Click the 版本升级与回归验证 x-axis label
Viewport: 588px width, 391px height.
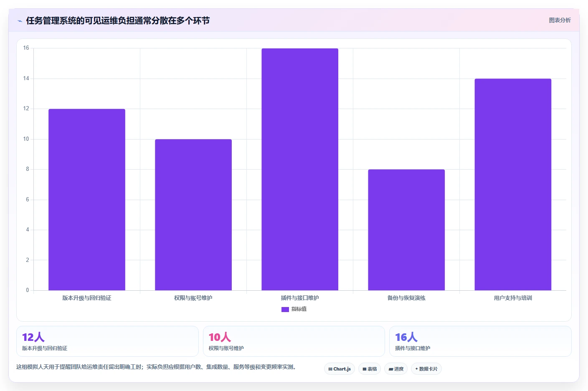coord(87,298)
